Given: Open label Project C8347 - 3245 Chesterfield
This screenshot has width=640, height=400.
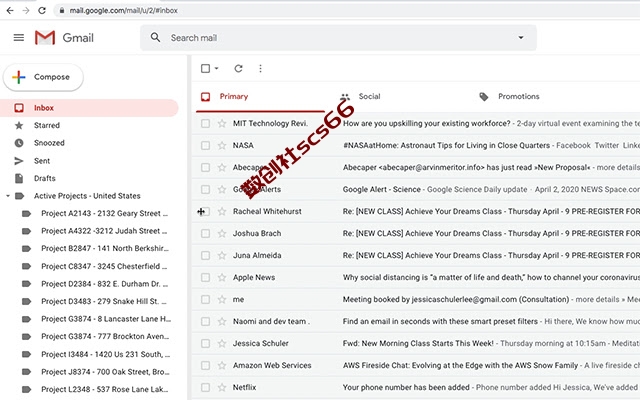Looking at the screenshot, I should pyautogui.click(x=104, y=266).
